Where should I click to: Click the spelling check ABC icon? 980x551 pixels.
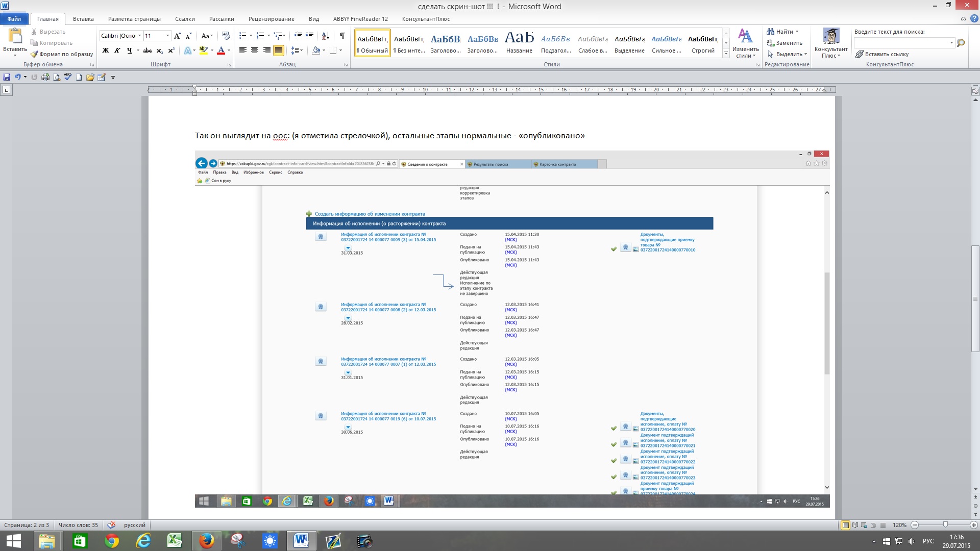[67, 77]
